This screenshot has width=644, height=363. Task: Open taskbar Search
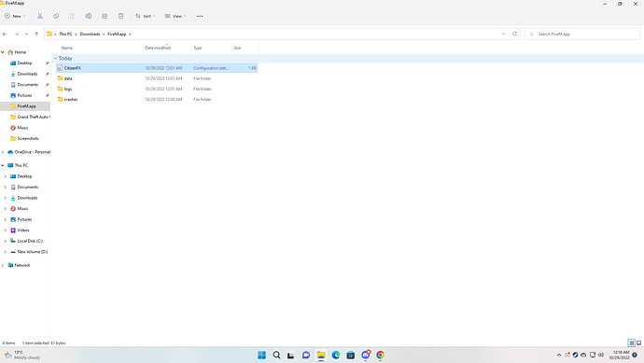[x=277, y=356]
